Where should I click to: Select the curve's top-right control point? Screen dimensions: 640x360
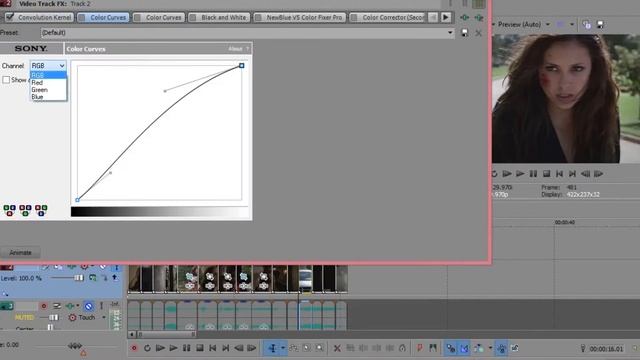coord(242,65)
